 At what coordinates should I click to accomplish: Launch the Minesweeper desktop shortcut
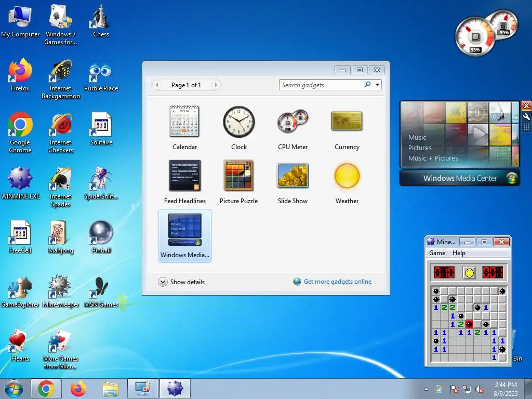pyautogui.click(x=60, y=291)
